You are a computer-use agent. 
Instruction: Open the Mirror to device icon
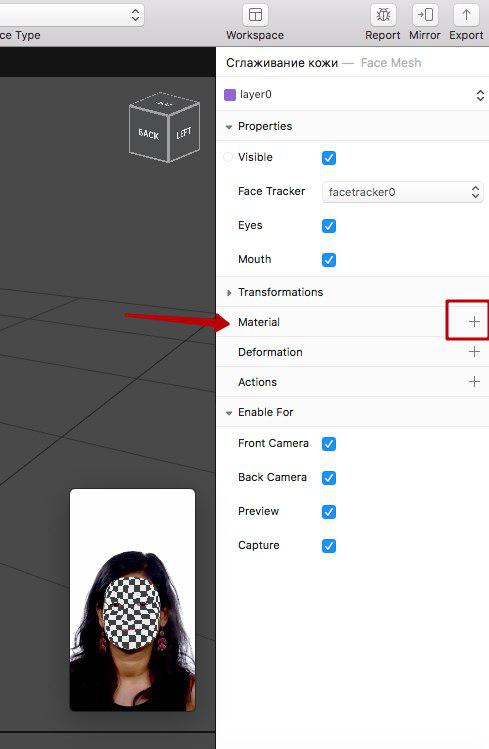pyautogui.click(x=425, y=15)
